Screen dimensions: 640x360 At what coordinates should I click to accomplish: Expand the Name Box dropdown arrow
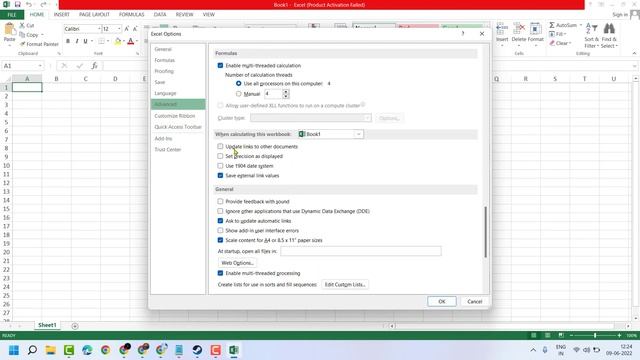(x=40, y=66)
